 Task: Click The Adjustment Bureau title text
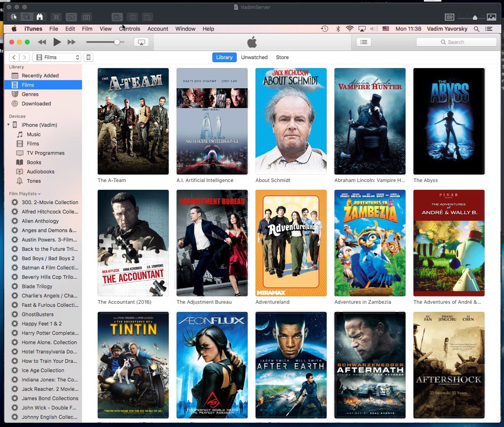tap(204, 302)
